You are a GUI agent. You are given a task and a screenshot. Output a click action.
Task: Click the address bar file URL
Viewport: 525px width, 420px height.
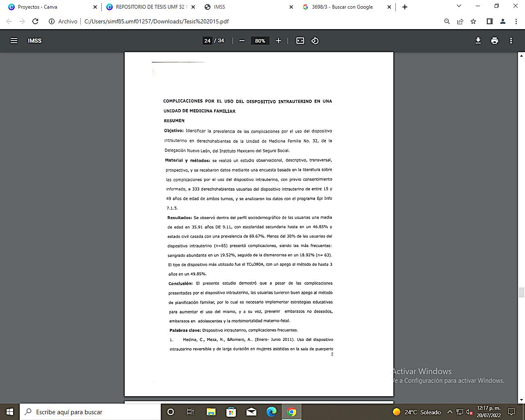pyautogui.click(x=157, y=21)
